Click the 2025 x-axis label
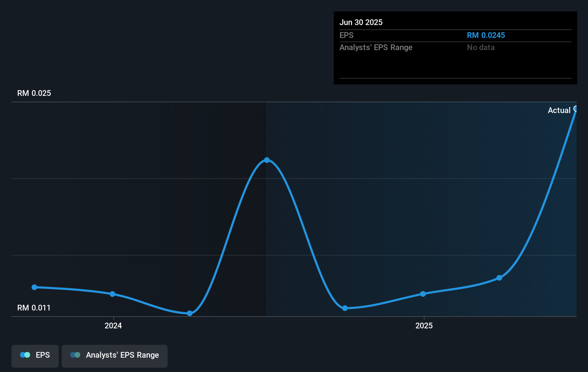Image resolution: width=588 pixels, height=372 pixels. [424, 325]
